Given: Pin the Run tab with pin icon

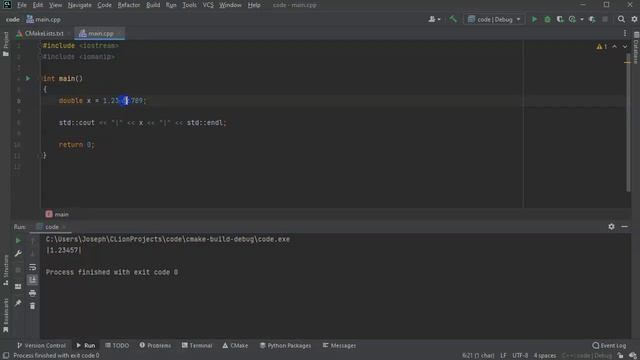Looking at the screenshot, I should 18,303.
